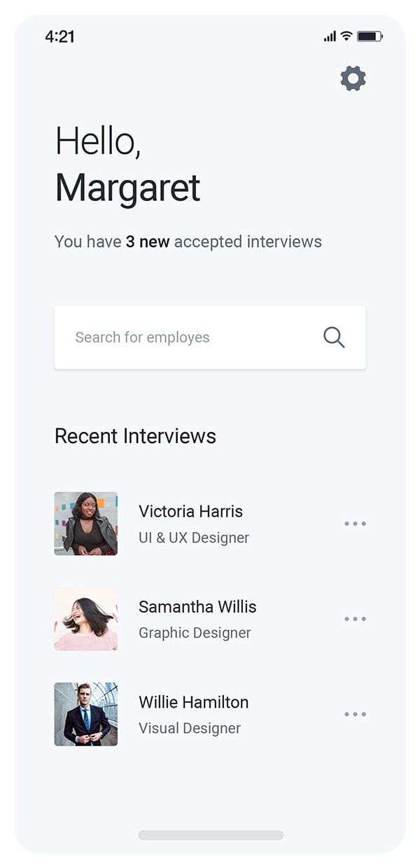Tap the cellular signal bars icon
The height and width of the screenshot is (868, 420).
330,36
